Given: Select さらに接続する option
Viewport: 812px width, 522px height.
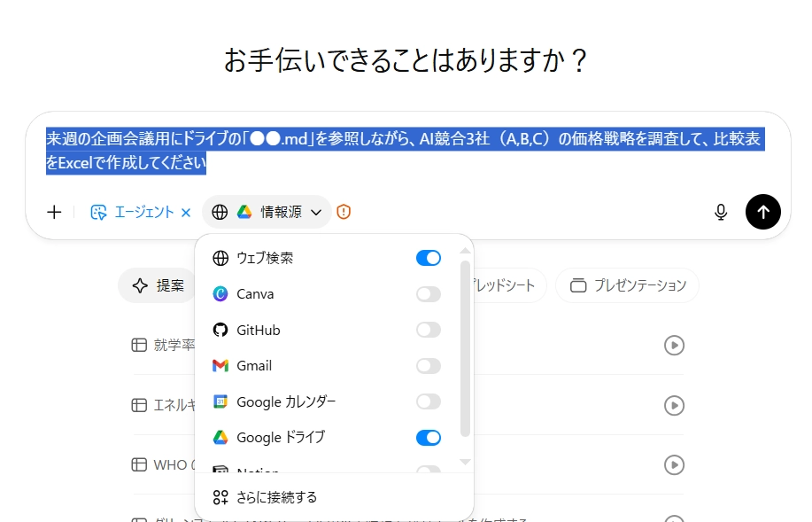Looking at the screenshot, I should pyautogui.click(x=334, y=498).
